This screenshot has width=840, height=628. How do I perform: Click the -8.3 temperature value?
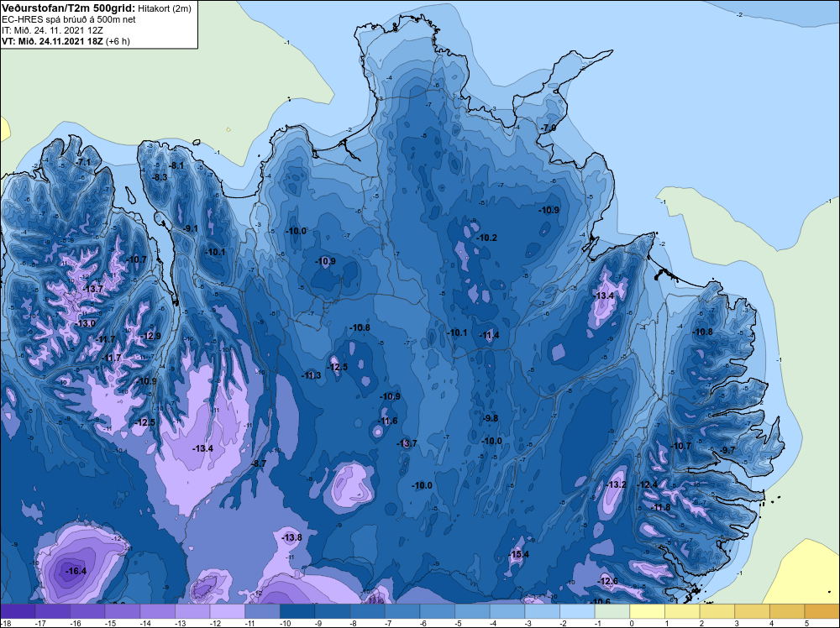click(x=160, y=177)
